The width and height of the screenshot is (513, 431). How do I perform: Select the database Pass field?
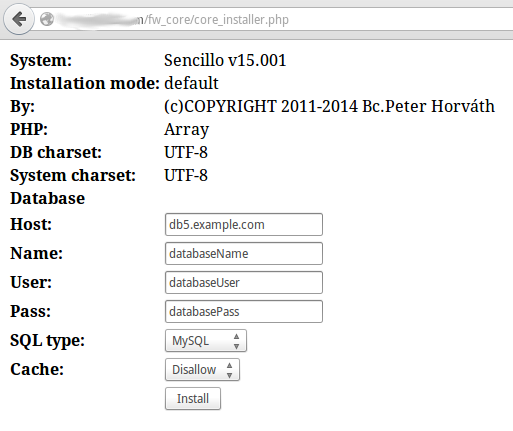[244, 312]
